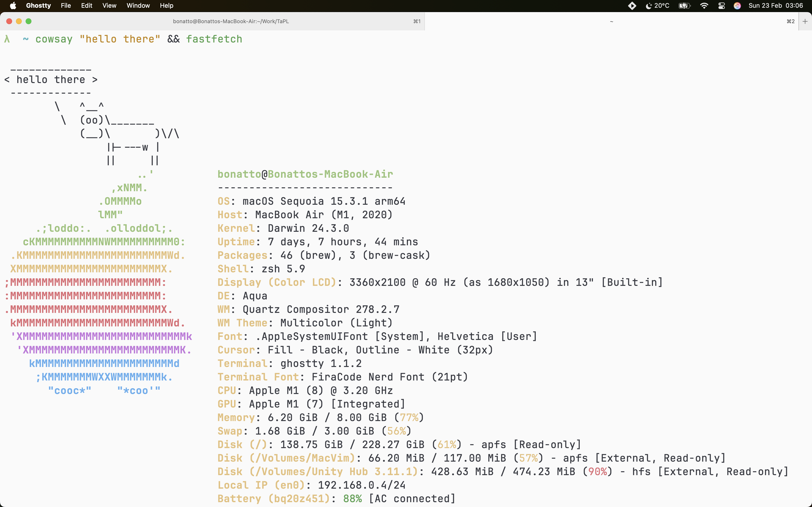Screen dimensions: 812x507
Task: Open the Ghostty application menu
Action: tap(38, 6)
